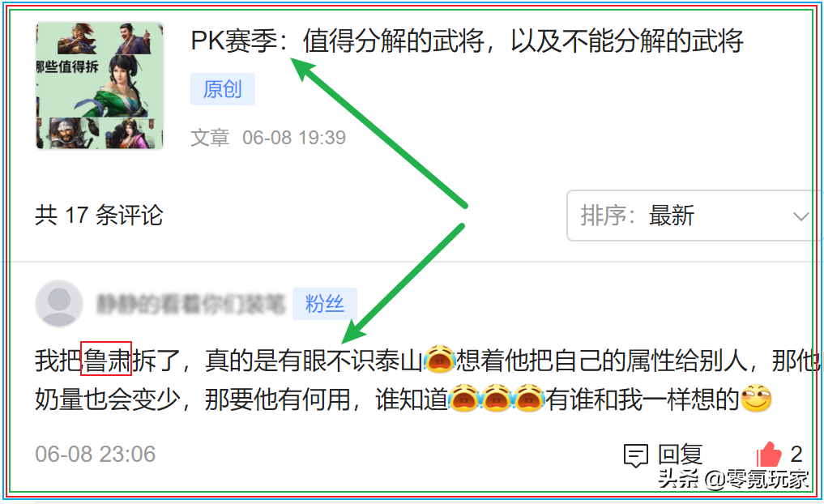The image size is (824, 504).
Task: Click the blurred commenter username
Action: [x=190, y=304]
